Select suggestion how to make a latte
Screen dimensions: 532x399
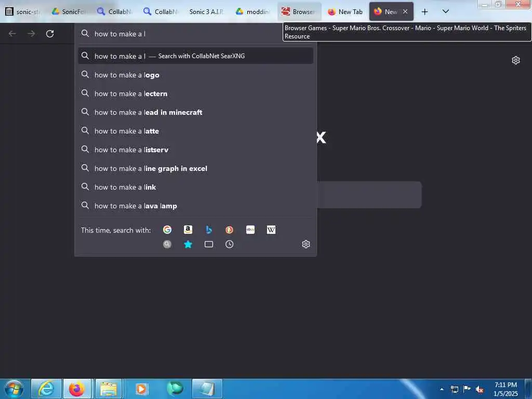195,131
